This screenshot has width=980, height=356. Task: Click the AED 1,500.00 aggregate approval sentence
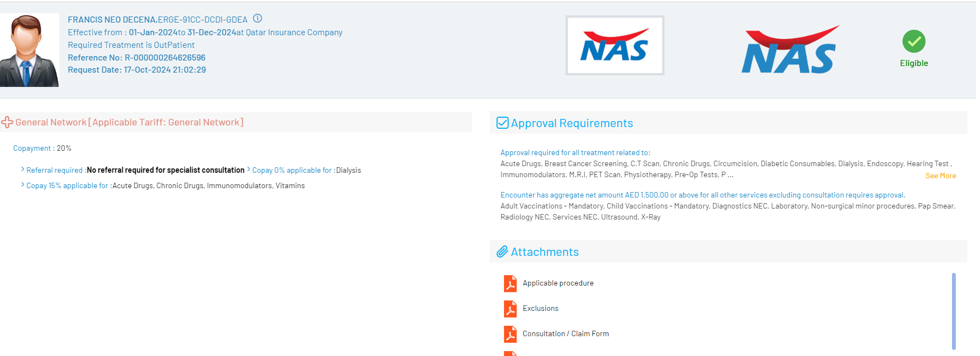coord(702,195)
